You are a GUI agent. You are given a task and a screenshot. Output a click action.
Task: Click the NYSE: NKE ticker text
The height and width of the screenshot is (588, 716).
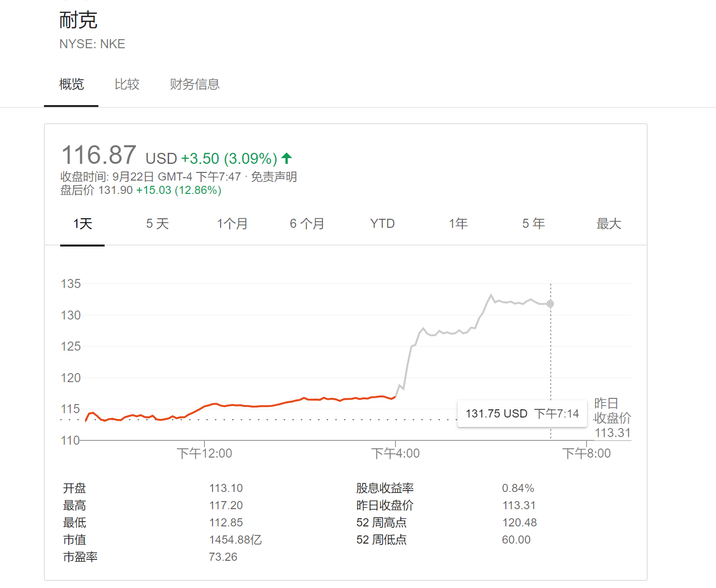pyautogui.click(x=92, y=44)
